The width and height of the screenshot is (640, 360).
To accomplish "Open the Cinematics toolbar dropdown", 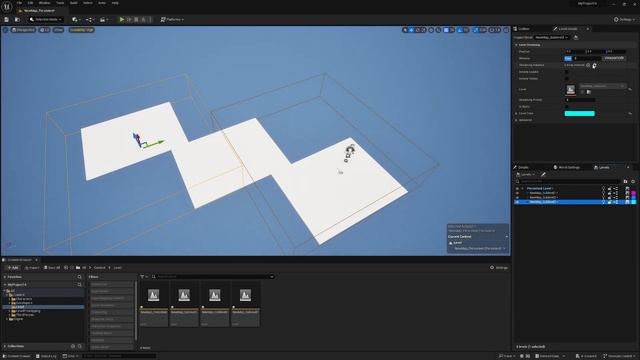I will tap(103, 19).
